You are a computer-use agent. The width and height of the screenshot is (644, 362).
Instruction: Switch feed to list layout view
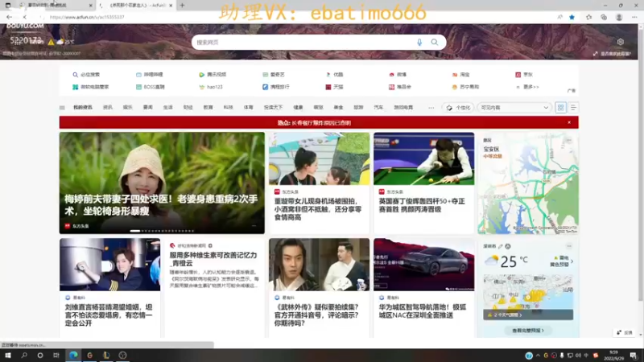coord(573,108)
